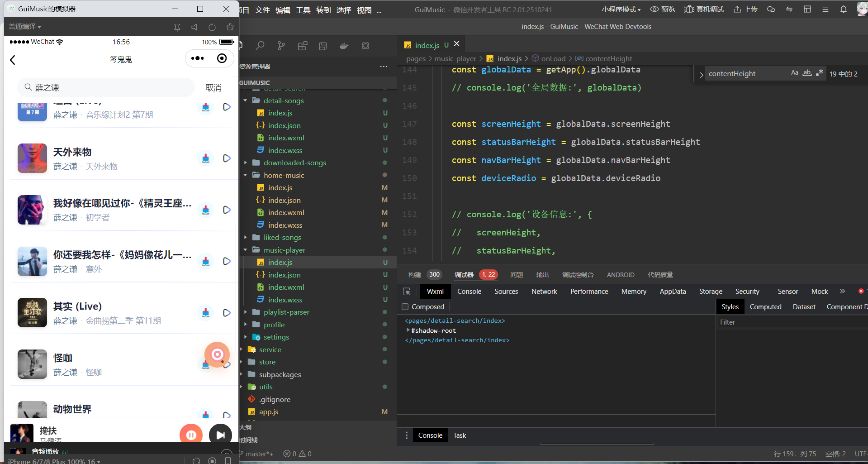Click the notification bell icon
The width and height of the screenshot is (868, 464).
point(843,10)
